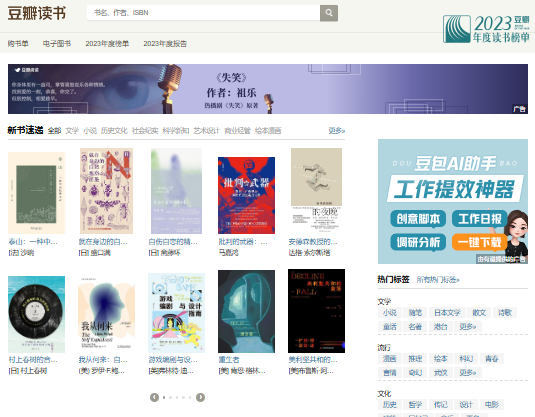Click the 重生者 title link
The height and width of the screenshot is (417, 535).
pyautogui.click(x=229, y=360)
